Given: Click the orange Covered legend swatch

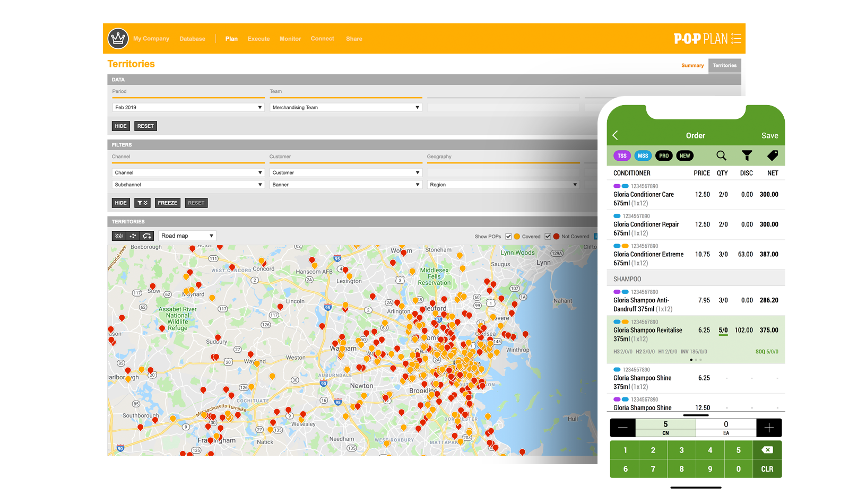Looking at the screenshot, I should coord(517,236).
